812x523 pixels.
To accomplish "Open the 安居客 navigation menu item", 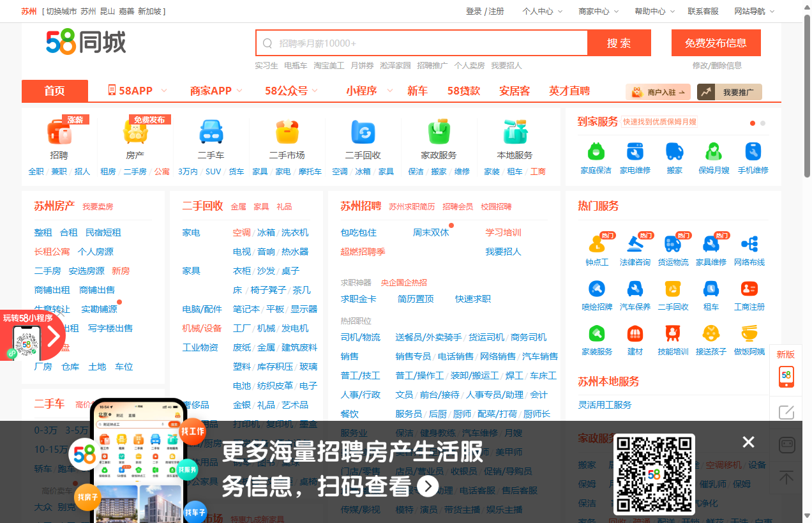I will point(513,91).
